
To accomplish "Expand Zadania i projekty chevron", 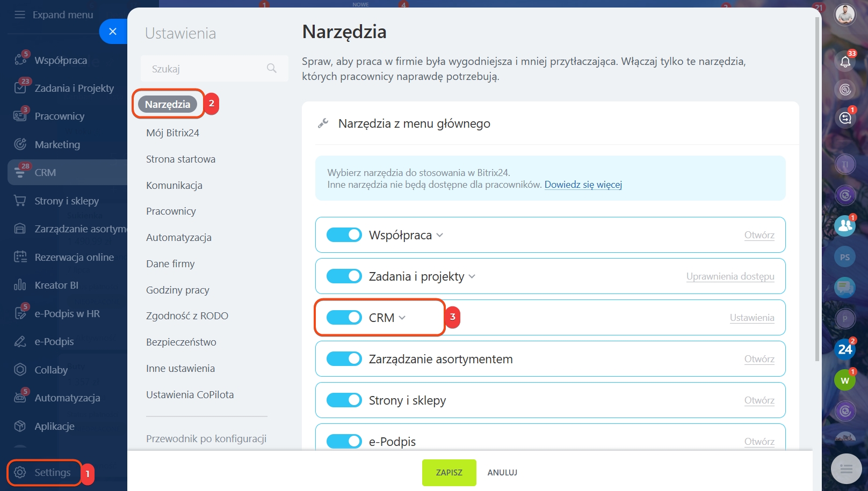I will [x=472, y=277].
